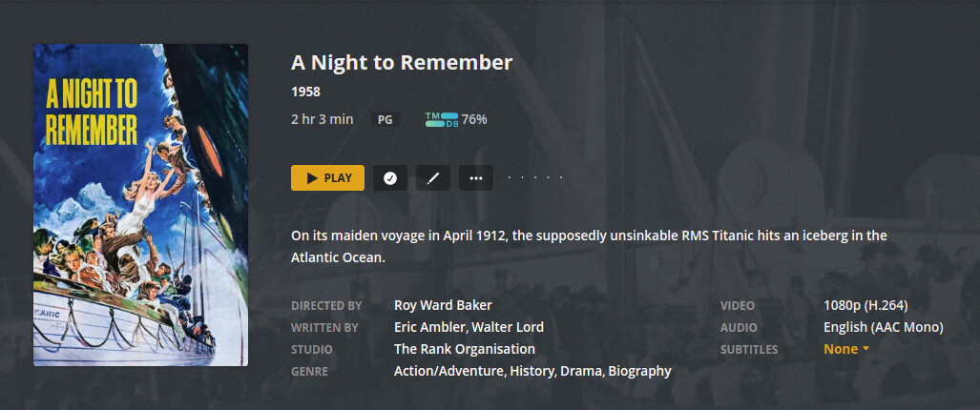This screenshot has width=980, height=410.
Task: Open director Roy Ward Baker's page
Action: [443, 305]
